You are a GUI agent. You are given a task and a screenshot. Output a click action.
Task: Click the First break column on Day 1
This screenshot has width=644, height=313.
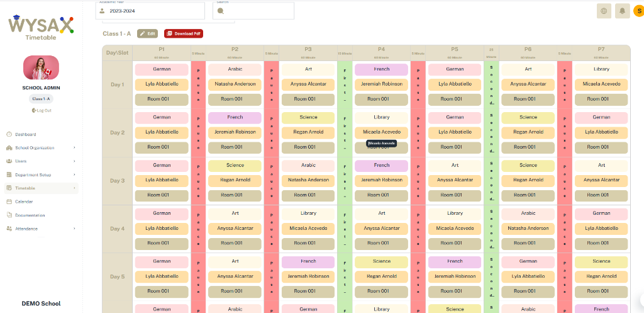(x=345, y=85)
